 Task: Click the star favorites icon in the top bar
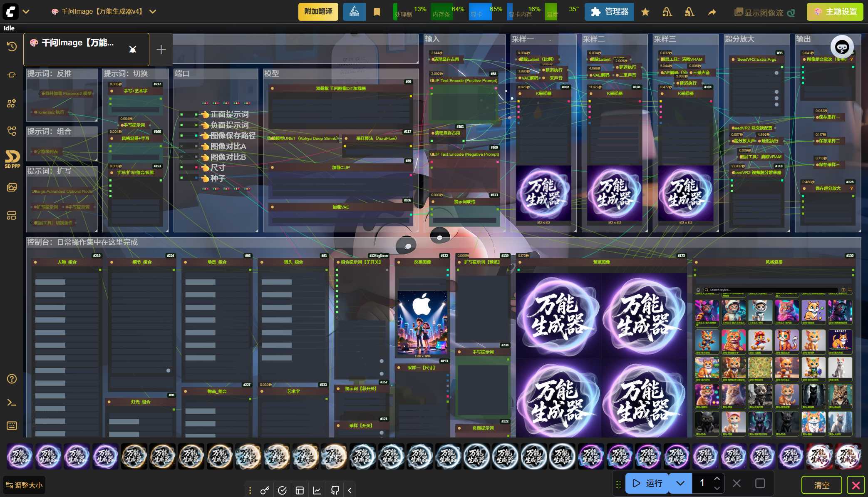pos(645,12)
